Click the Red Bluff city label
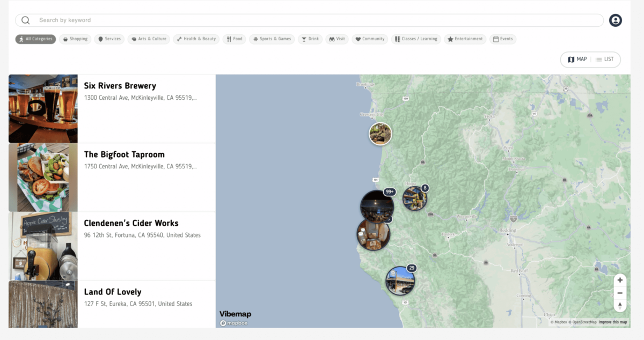 (x=520, y=271)
